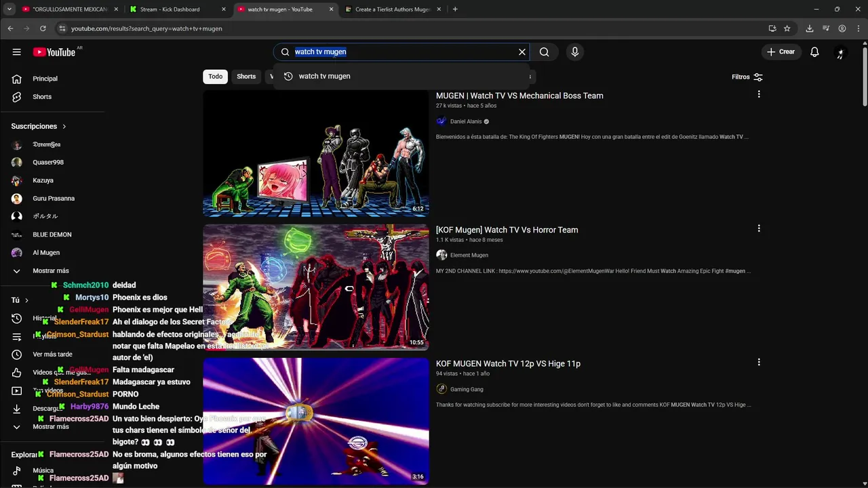Open Descargas download icon in sidebar
Screen dimensions: 868x488
tap(17, 409)
